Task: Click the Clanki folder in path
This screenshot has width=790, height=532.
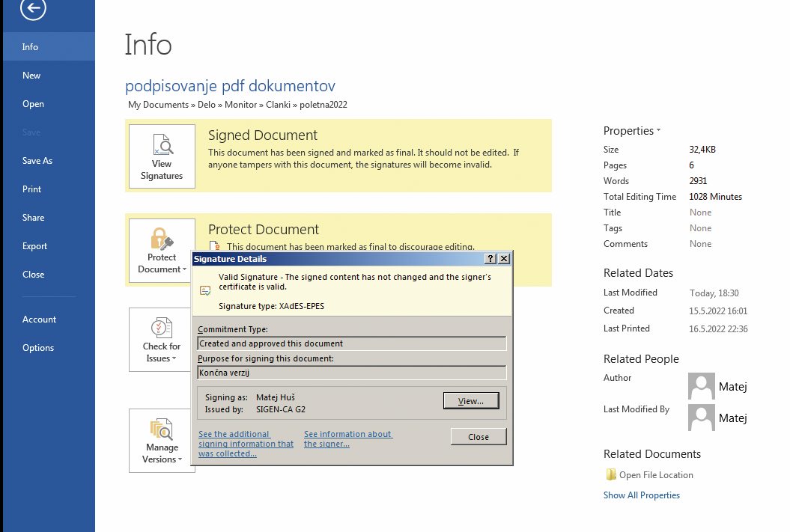Action: (x=278, y=105)
